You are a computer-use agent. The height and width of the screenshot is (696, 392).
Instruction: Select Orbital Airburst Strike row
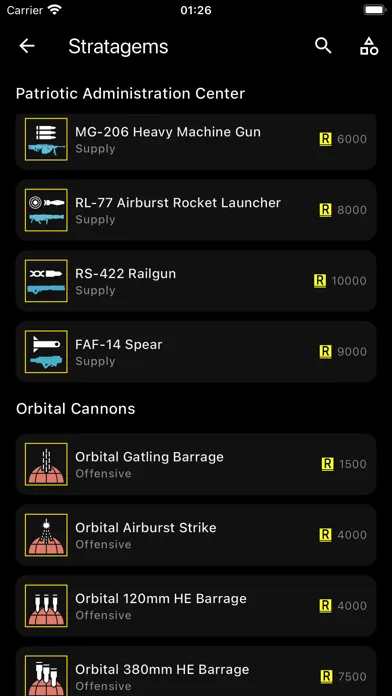point(196,535)
